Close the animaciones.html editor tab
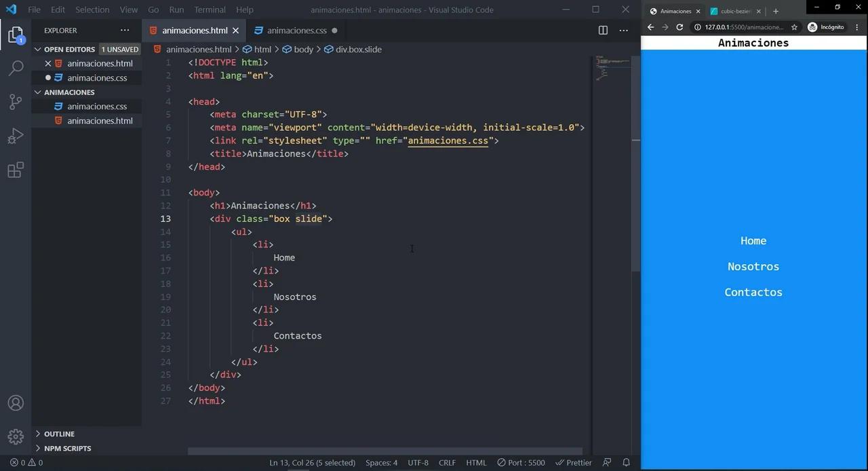The image size is (868, 471). coord(236,31)
